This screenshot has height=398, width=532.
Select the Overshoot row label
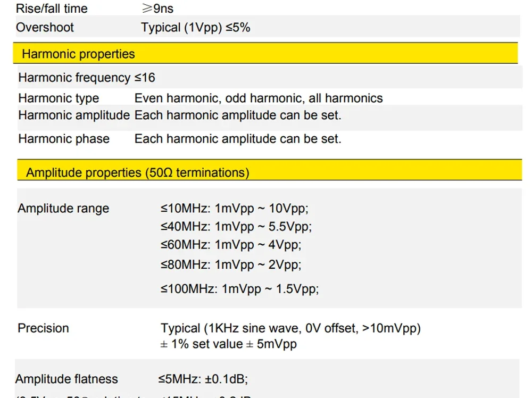(45, 28)
